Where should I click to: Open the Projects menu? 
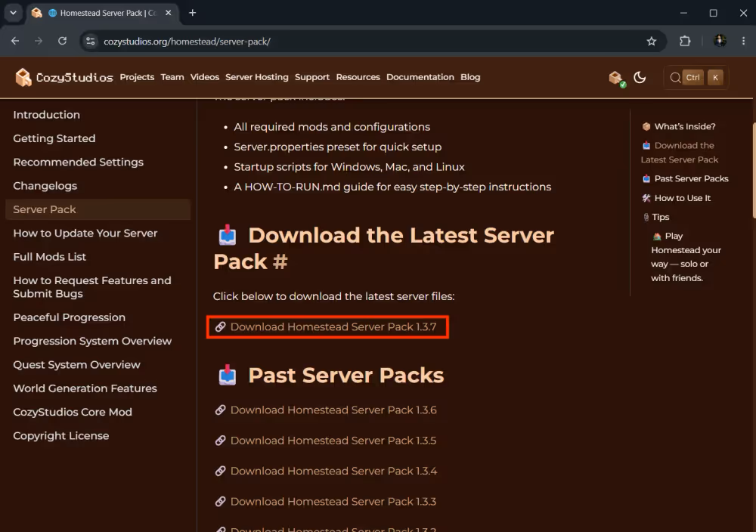(137, 77)
